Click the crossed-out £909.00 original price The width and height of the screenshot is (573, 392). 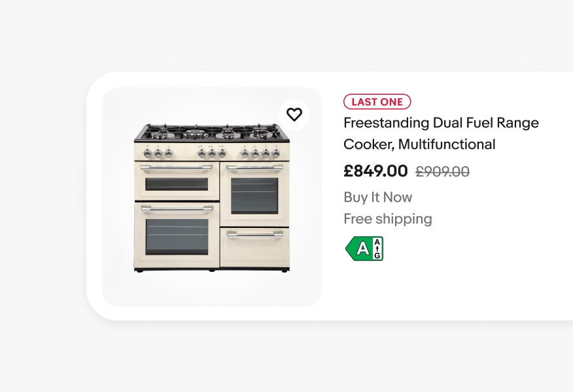click(x=442, y=172)
